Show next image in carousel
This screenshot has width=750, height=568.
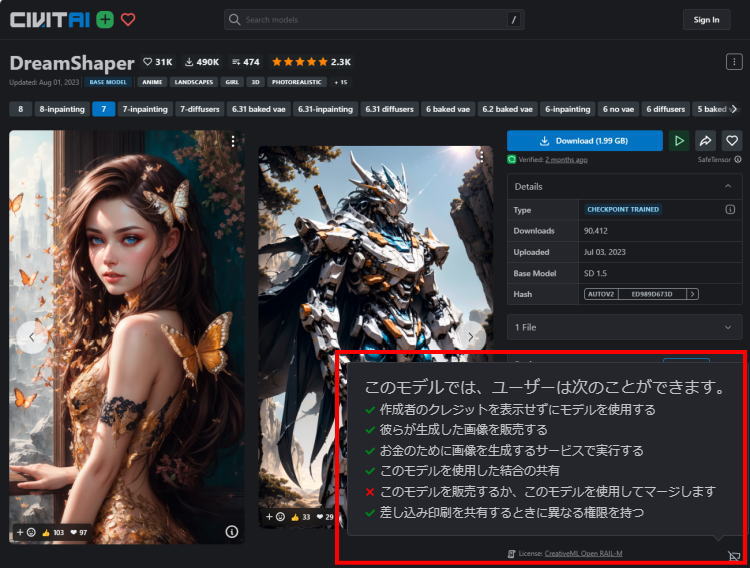point(471,337)
